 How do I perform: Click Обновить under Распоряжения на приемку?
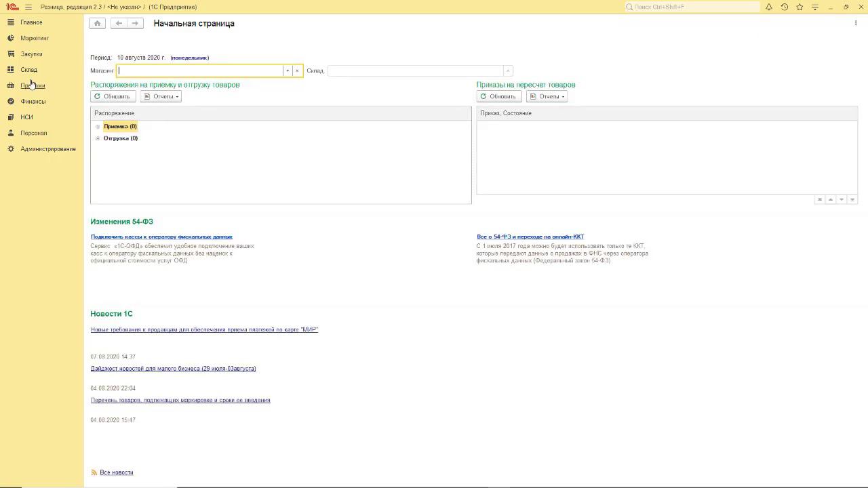coord(113,96)
